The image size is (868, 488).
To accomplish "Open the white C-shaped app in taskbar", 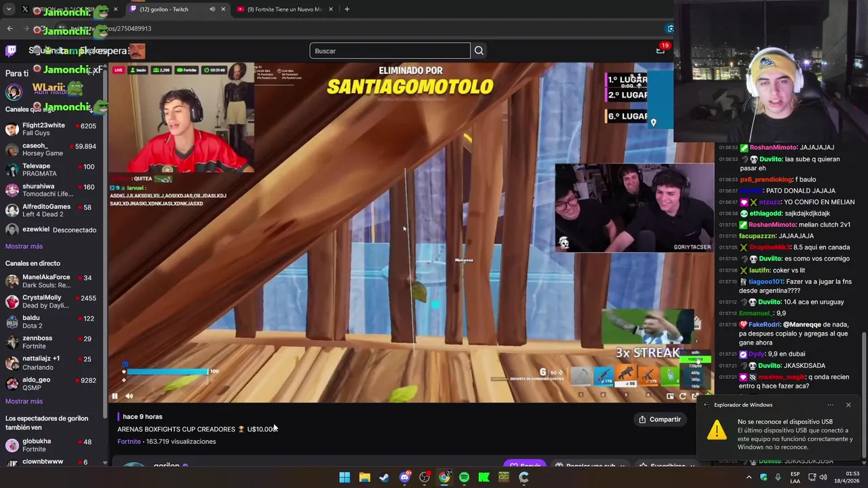I will pos(524,477).
